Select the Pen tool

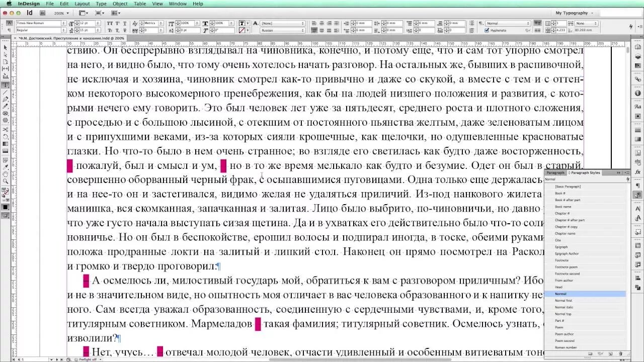pyautogui.click(x=6, y=100)
